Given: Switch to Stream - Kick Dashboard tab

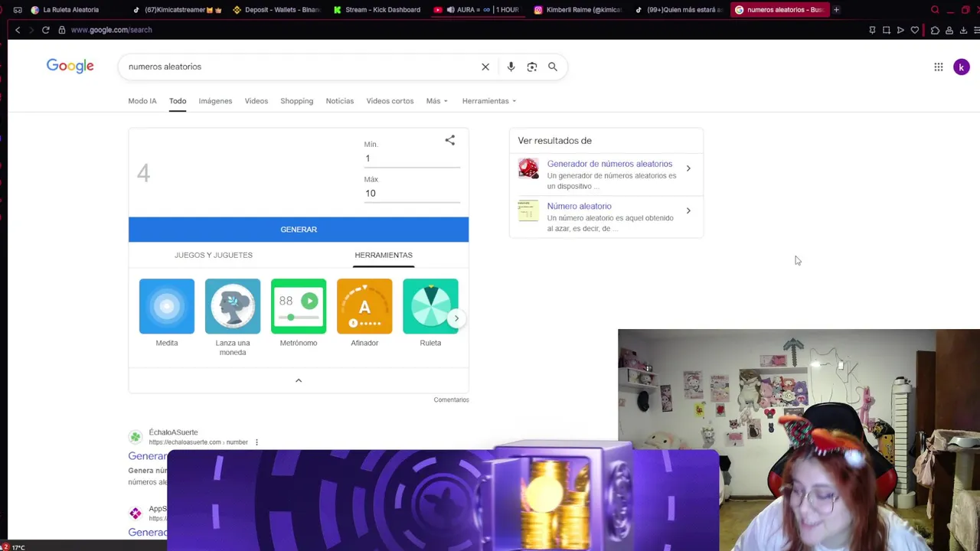Looking at the screenshot, I should pyautogui.click(x=377, y=10).
